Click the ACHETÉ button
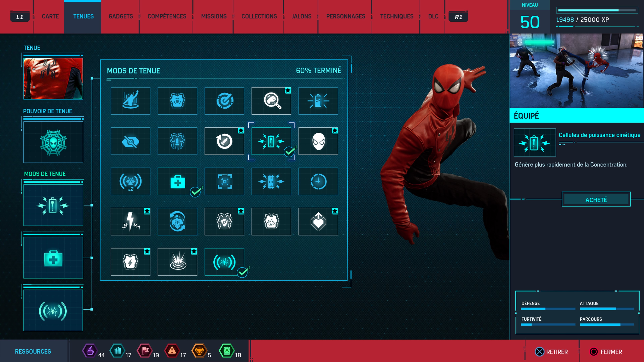 pyautogui.click(x=596, y=200)
